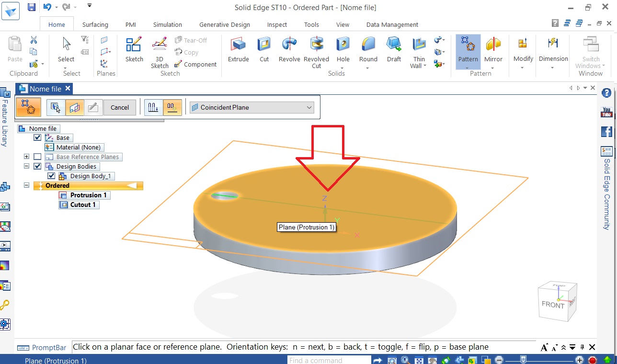
Task: Uncheck Design Body_1 visibility checkbox
Action: pyautogui.click(x=51, y=176)
